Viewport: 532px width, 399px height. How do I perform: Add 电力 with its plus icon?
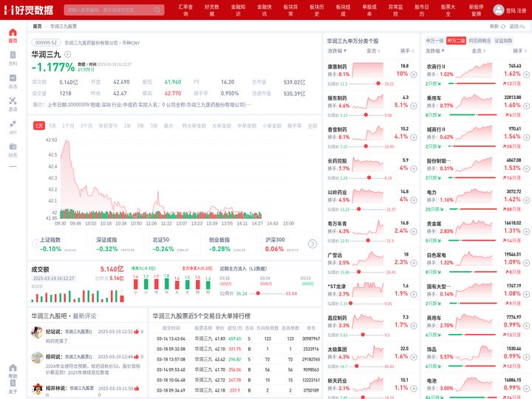click(526, 199)
